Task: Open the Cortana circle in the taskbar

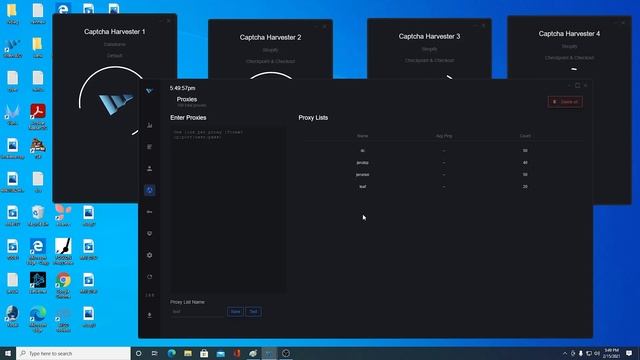Action: [138, 353]
